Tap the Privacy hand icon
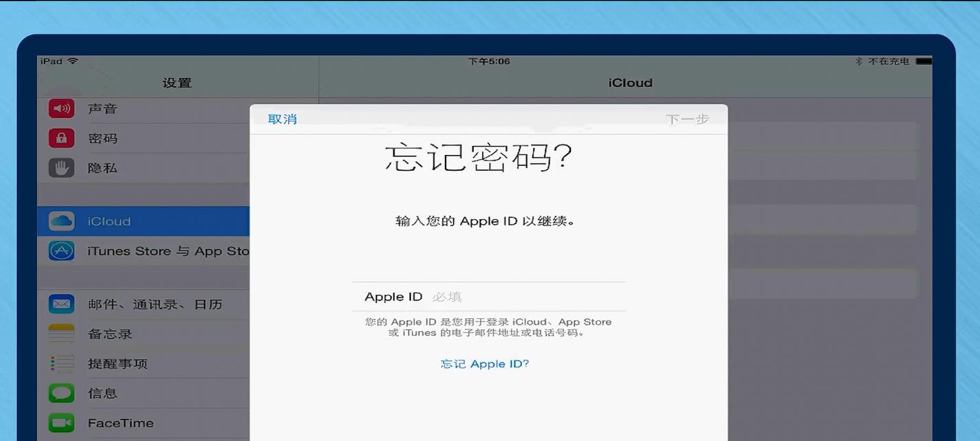Image resolution: width=980 pixels, height=441 pixels. coord(61,167)
